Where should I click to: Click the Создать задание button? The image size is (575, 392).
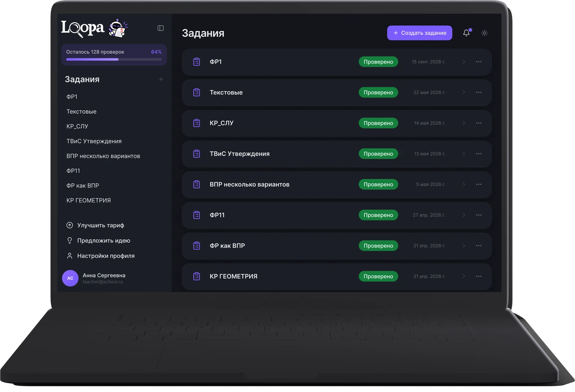click(x=420, y=33)
